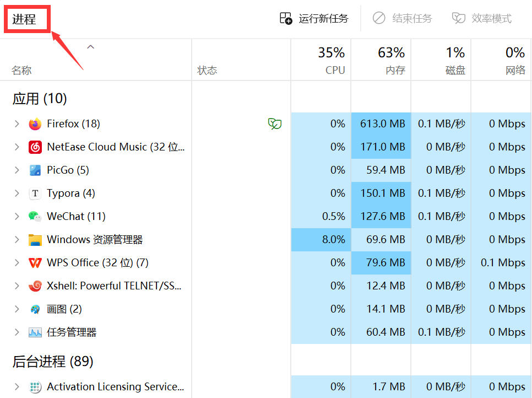The width and height of the screenshot is (532, 398).
Task: Click the Typora T icon
Action: [35, 193]
